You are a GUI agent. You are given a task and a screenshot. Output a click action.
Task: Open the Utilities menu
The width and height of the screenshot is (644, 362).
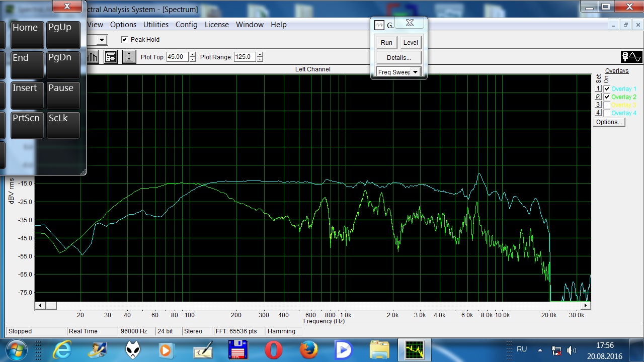pos(155,25)
